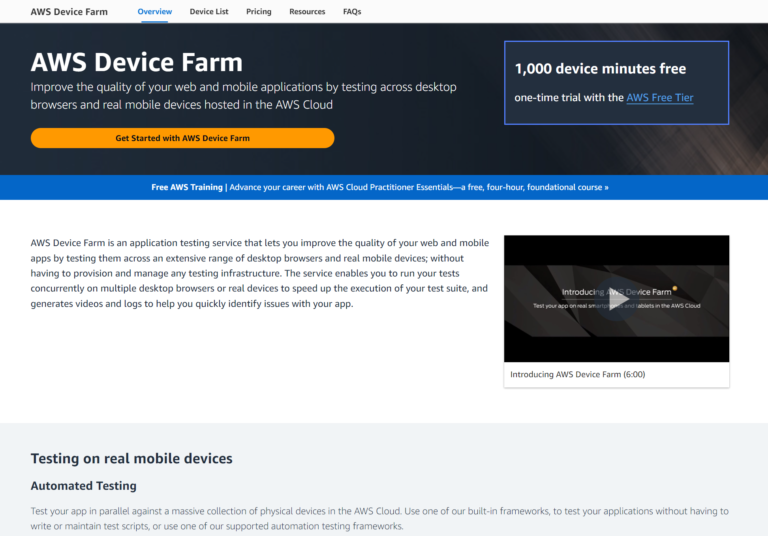Click the Automated Testing subheading
This screenshot has width=768, height=536.
pos(83,486)
